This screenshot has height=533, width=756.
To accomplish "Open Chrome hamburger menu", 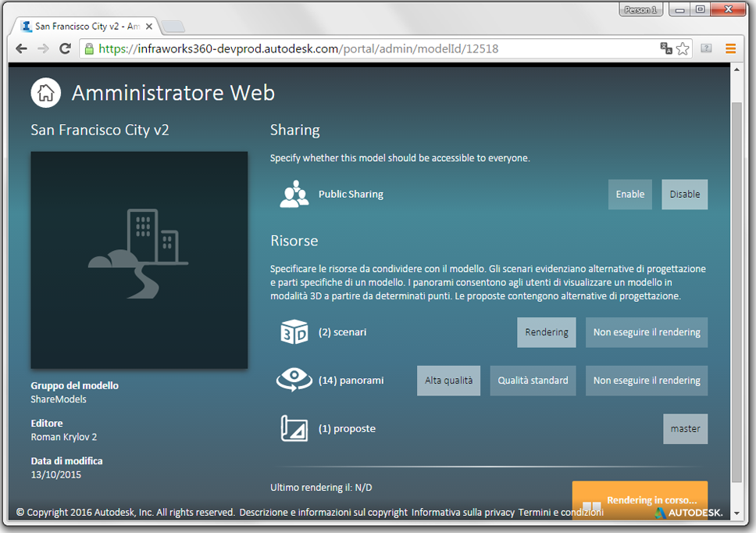I will (x=731, y=48).
